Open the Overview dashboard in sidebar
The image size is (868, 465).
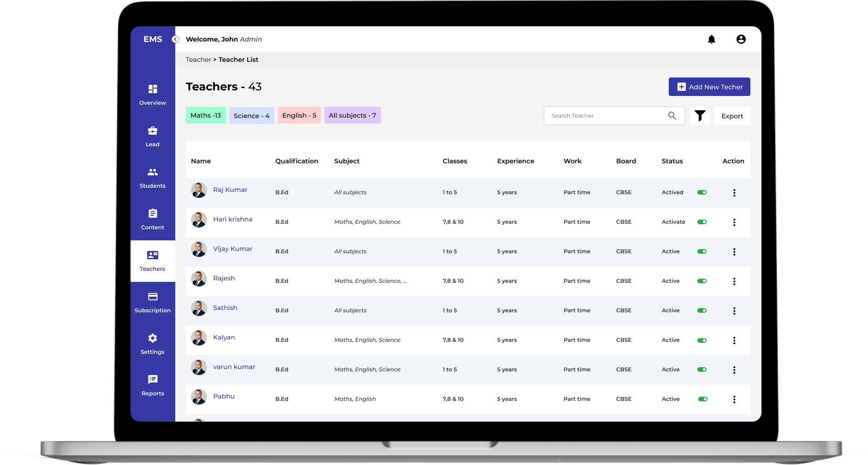pyautogui.click(x=153, y=95)
